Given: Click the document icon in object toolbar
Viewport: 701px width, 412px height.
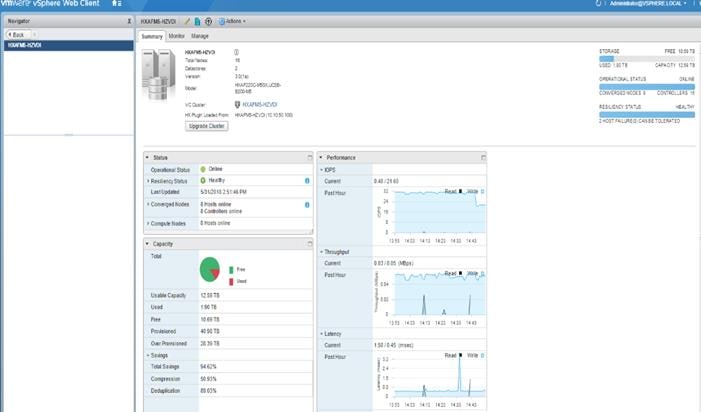Looking at the screenshot, I should [197, 21].
